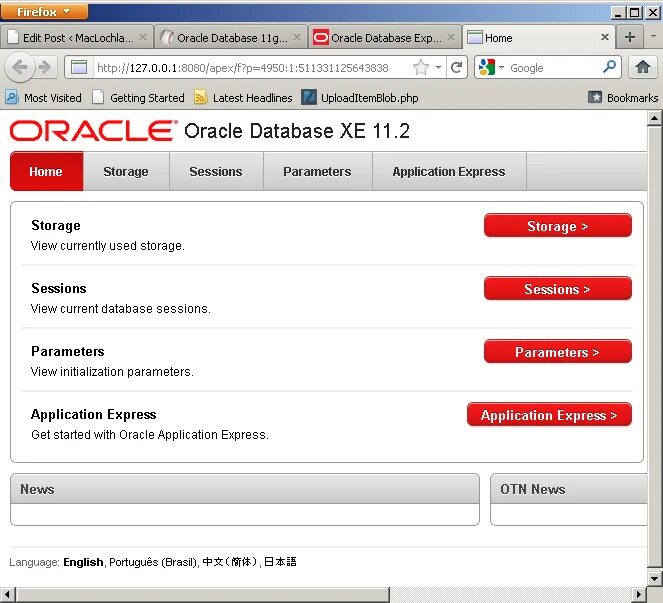The width and height of the screenshot is (663, 603).
Task: Click the News panel header
Action: [245, 489]
